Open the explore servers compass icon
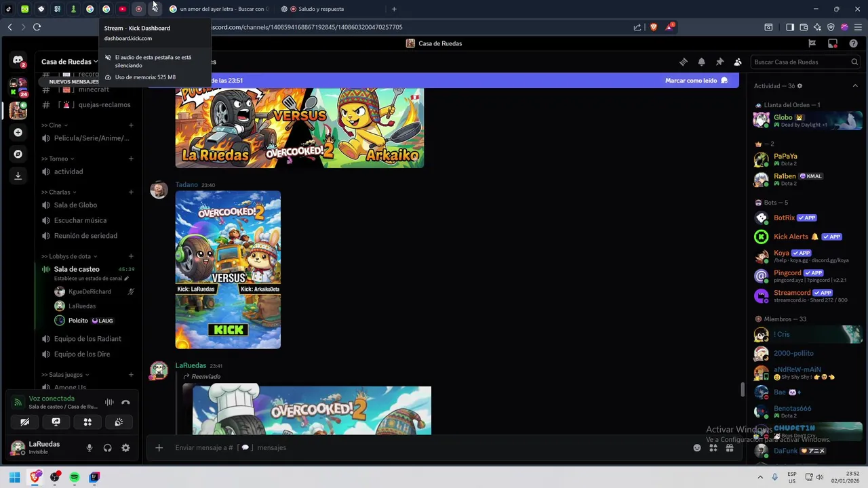Image resolution: width=868 pixels, height=488 pixels. click(x=18, y=154)
